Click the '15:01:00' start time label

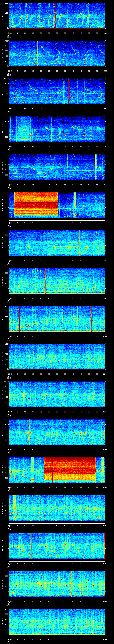9,33
